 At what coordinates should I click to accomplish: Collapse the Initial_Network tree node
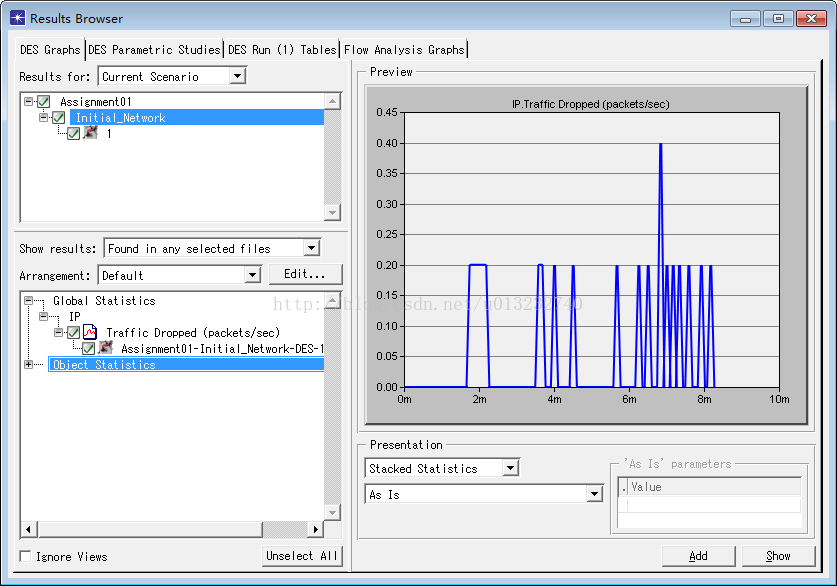click(x=43, y=117)
